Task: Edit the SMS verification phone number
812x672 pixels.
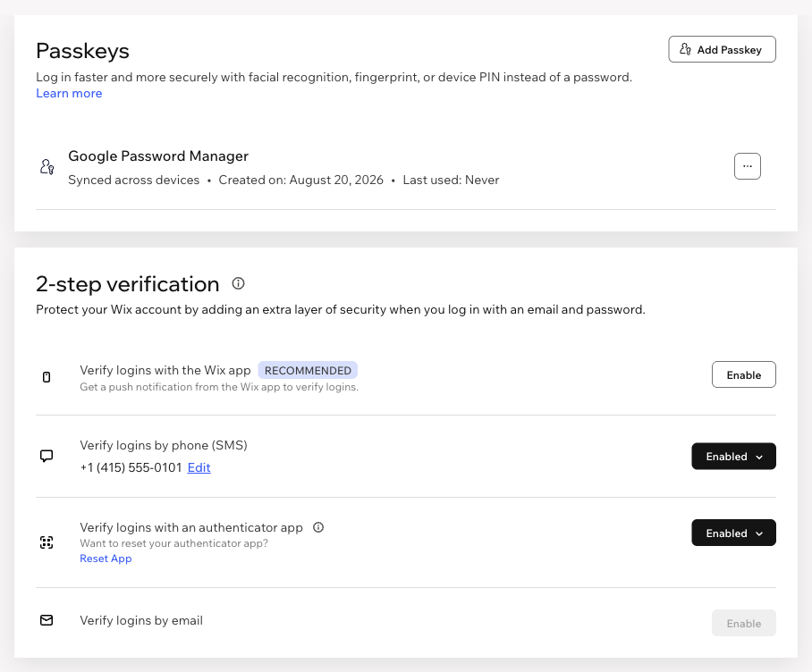Action: 199,467
